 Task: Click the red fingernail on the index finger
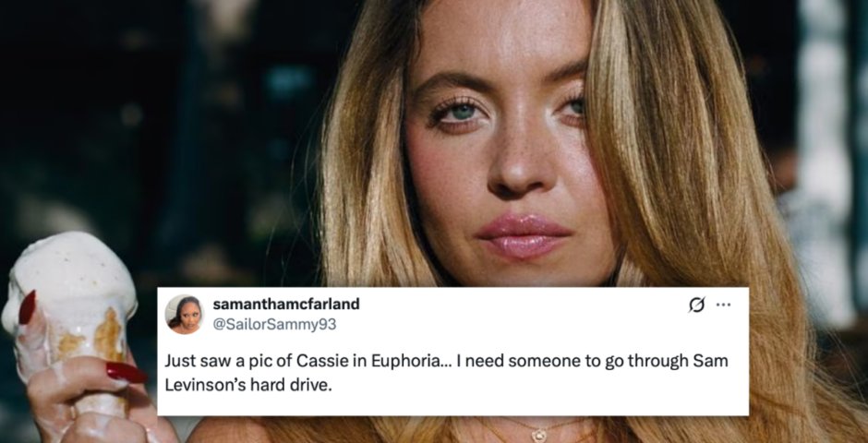[x=27, y=307]
